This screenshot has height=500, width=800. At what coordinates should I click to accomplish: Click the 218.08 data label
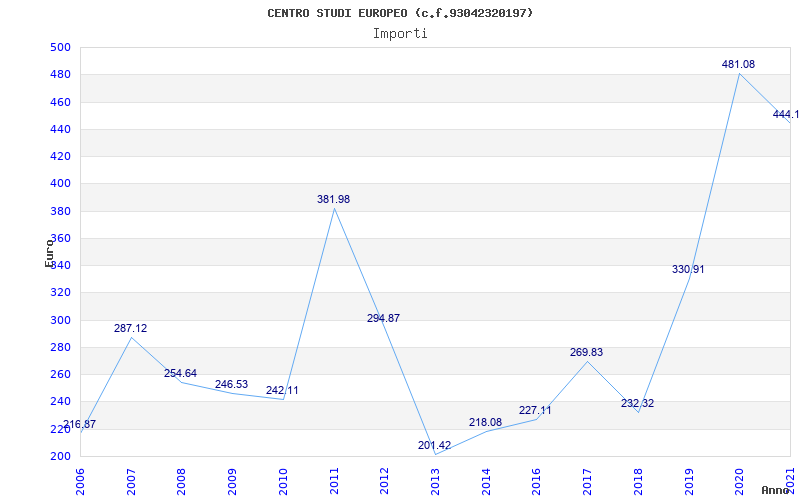(x=485, y=422)
